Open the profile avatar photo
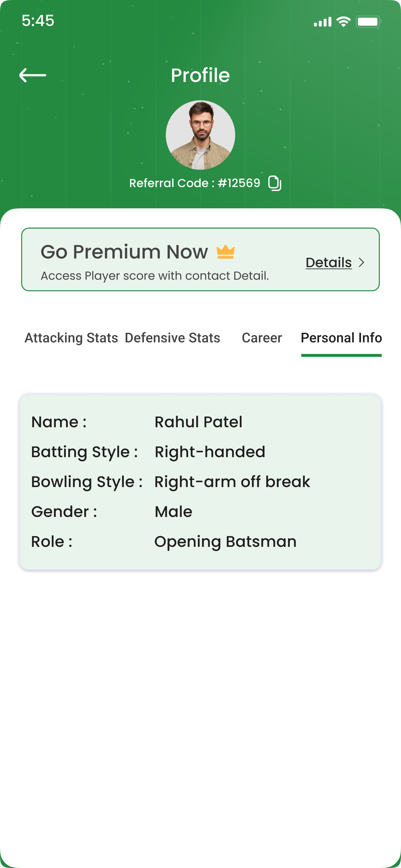Image resolution: width=401 pixels, height=868 pixels. [x=200, y=135]
